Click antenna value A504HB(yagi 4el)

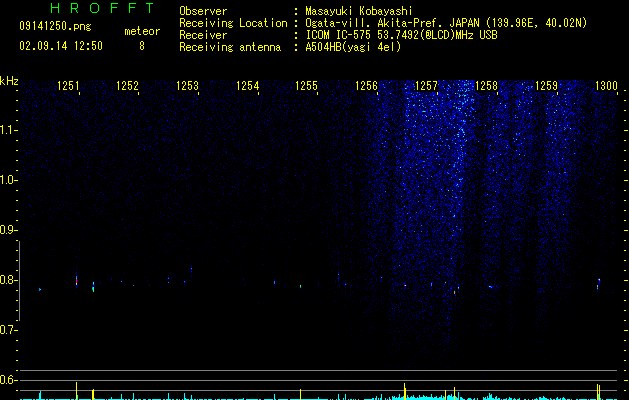pyautogui.click(x=353, y=47)
